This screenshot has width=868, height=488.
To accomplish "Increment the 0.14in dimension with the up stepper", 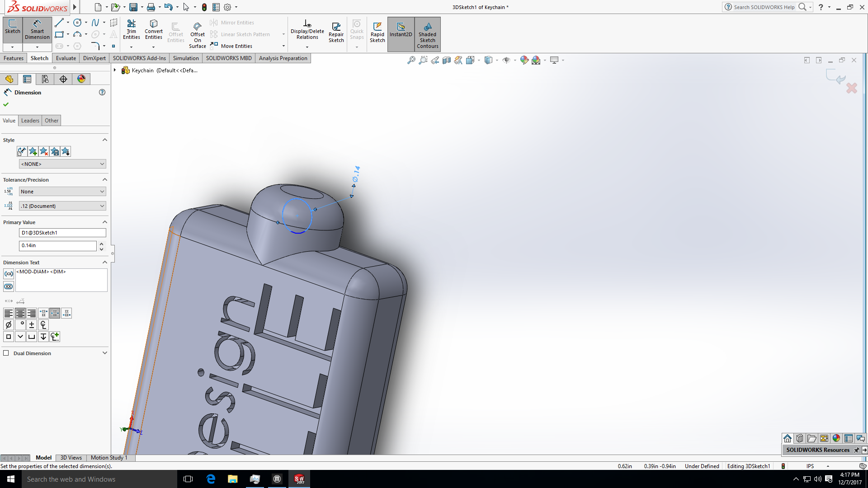I will coord(101,243).
